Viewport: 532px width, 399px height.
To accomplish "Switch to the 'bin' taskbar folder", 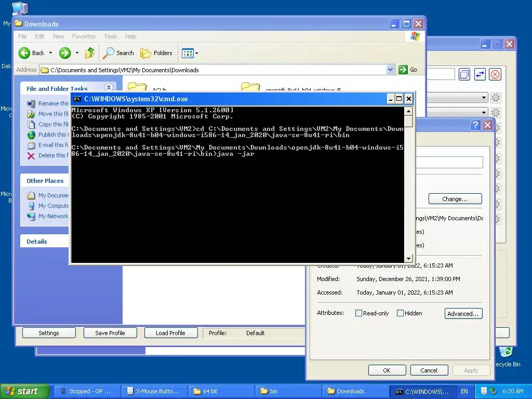I will tap(288, 391).
